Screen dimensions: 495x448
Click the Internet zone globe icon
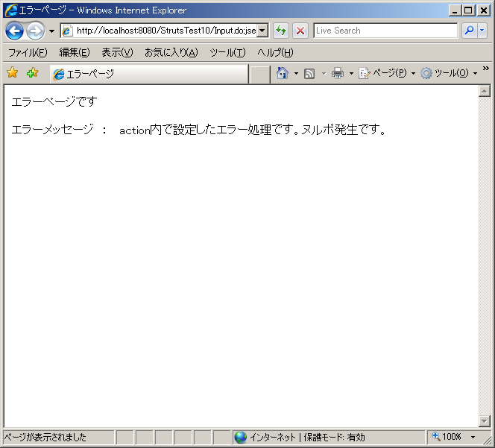click(x=241, y=438)
